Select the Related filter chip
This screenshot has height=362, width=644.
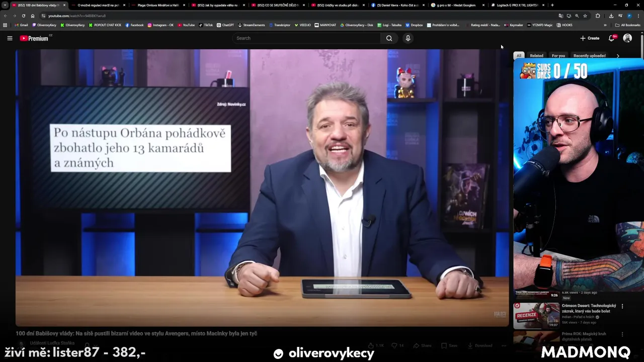536,56
